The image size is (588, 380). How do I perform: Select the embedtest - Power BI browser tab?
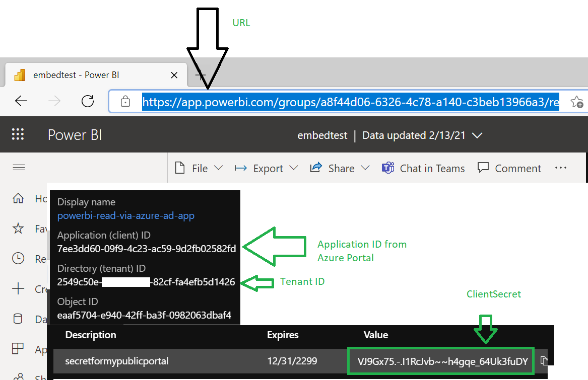click(96, 75)
